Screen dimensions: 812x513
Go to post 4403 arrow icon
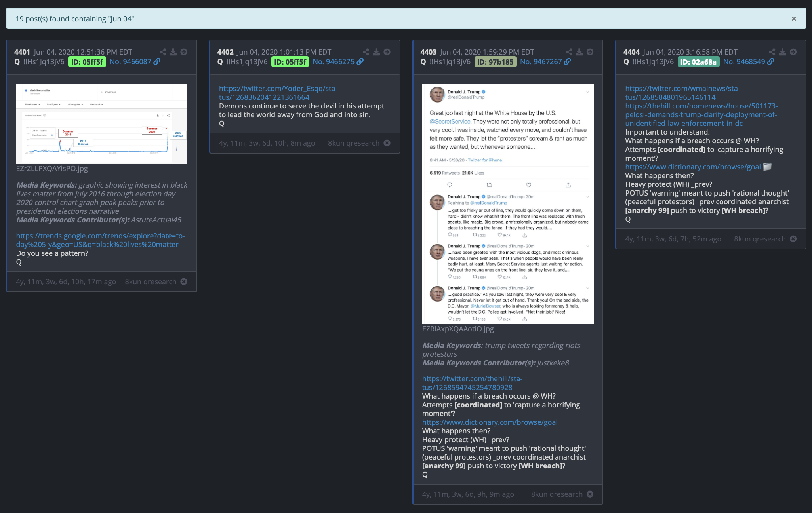click(x=590, y=52)
